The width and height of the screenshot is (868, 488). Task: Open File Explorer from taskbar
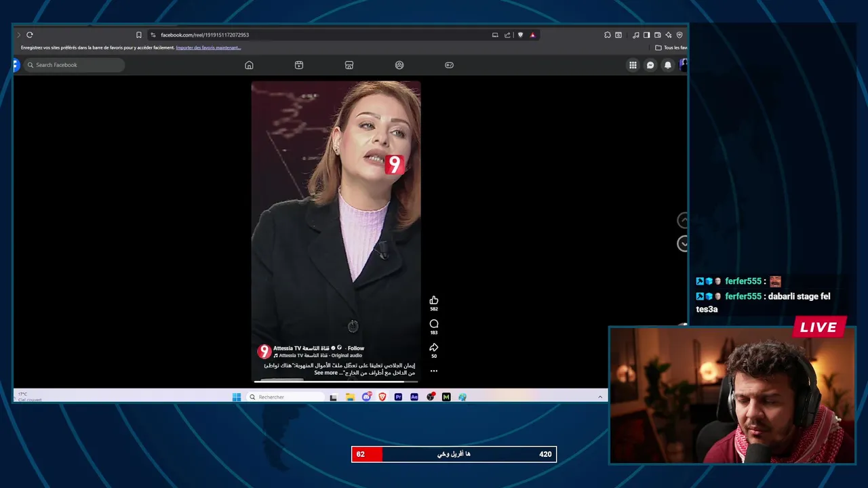coord(350,397)
